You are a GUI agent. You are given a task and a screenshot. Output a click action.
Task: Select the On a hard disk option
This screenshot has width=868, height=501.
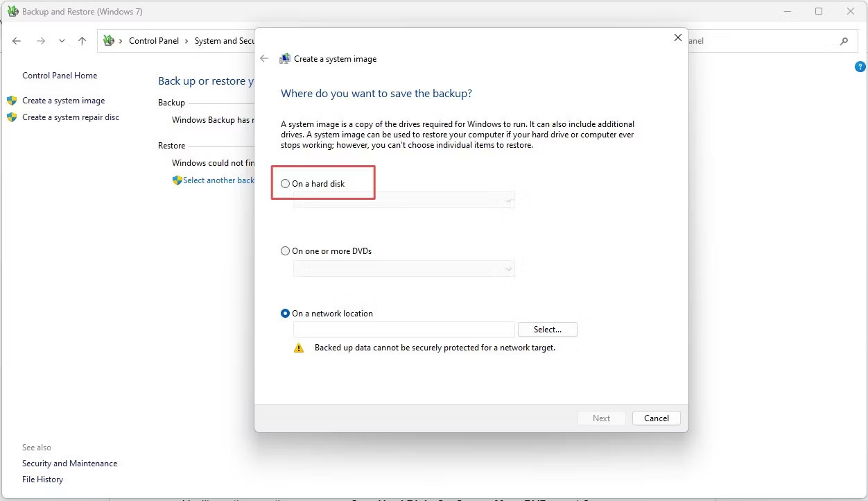(286, 184)
